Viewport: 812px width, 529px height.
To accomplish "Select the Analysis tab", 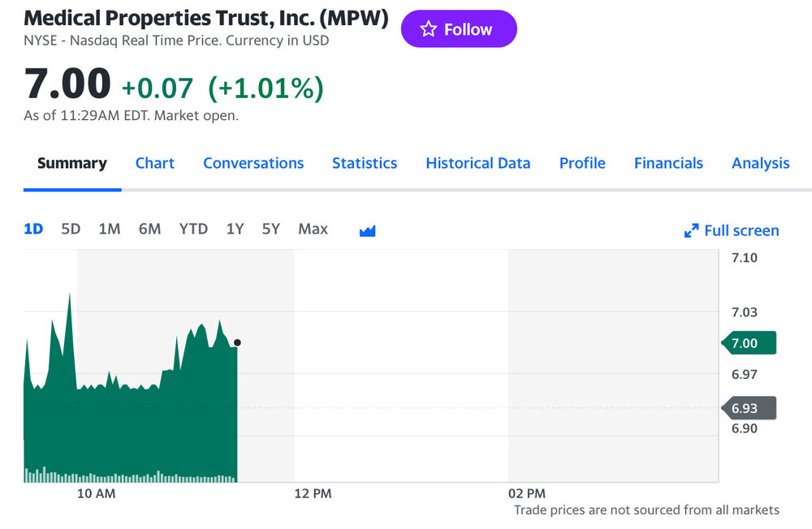I will (760, 163).
